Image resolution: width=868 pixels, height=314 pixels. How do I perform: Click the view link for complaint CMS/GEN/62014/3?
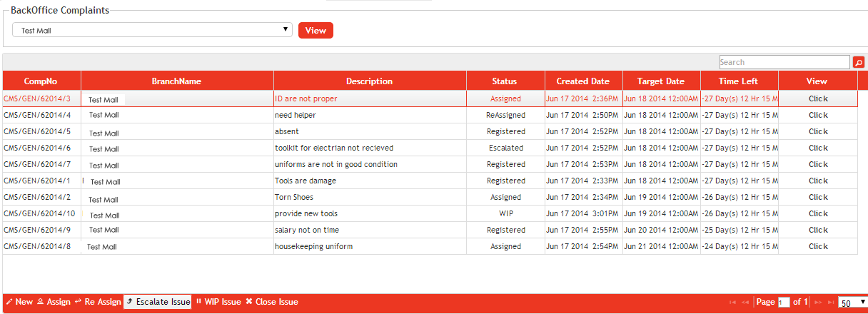click(x=818, y=98)
